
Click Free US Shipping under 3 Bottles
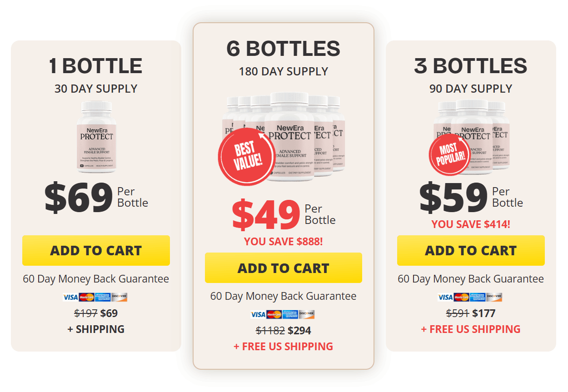[x=471, y=329]
